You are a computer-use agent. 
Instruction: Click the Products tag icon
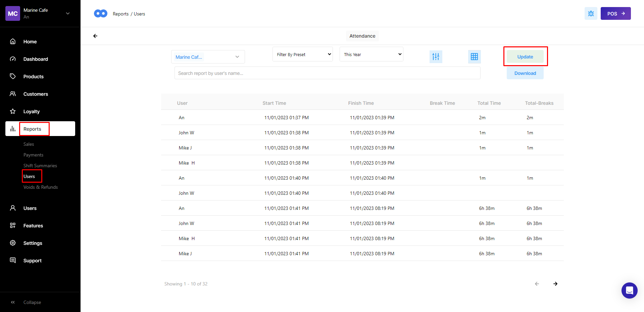13,76
